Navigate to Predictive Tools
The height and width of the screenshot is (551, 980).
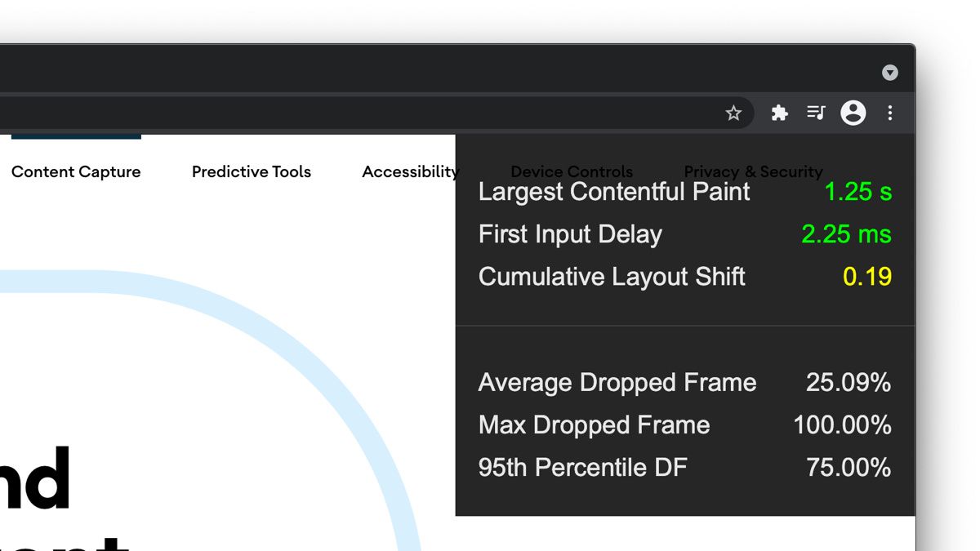251,172
